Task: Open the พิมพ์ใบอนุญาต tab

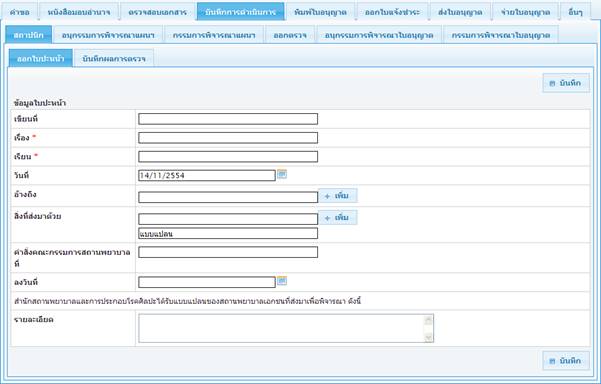Action: click(x=320, y=12)
